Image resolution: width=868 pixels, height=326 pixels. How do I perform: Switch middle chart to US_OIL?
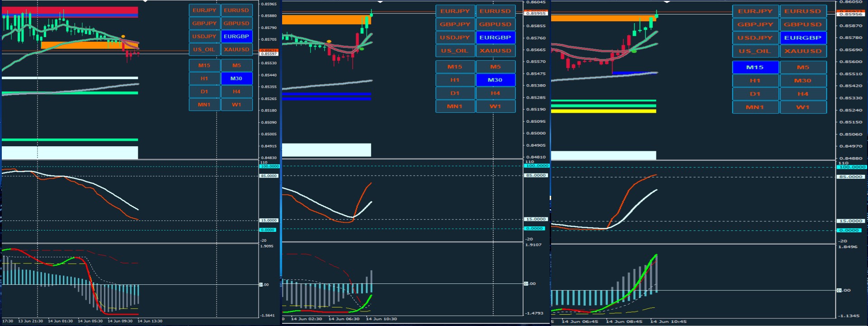(455, 51)
